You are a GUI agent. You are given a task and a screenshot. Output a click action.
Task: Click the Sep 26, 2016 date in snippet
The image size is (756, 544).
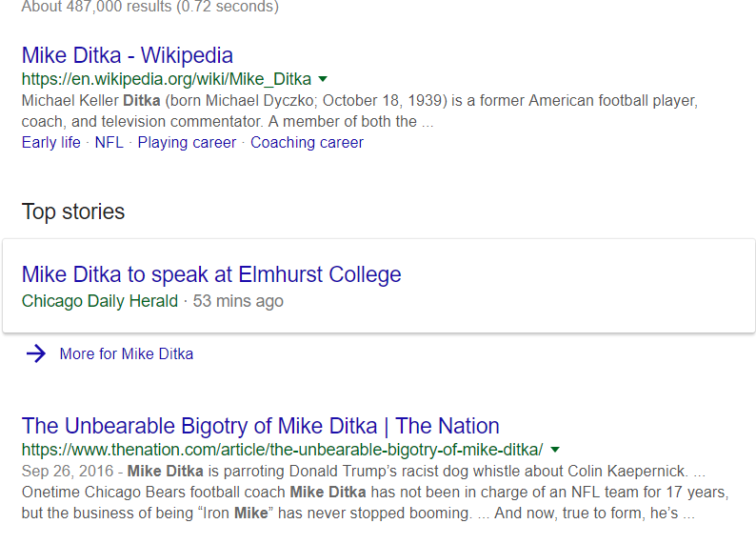tap(68, 472)
